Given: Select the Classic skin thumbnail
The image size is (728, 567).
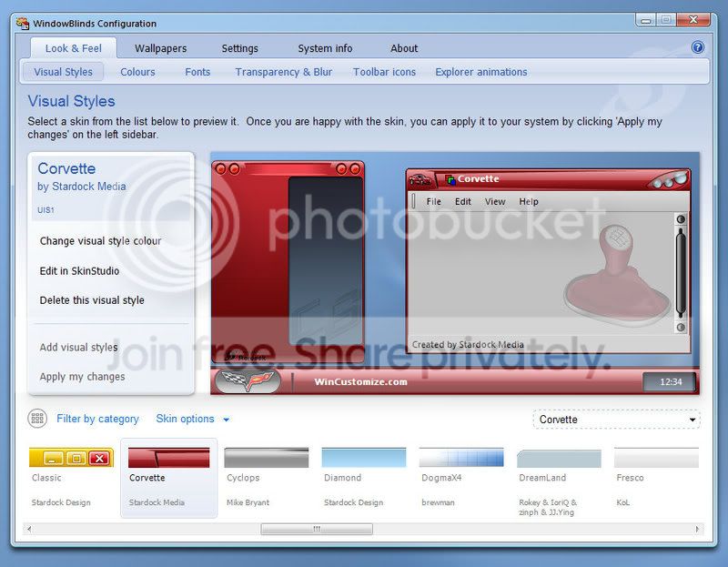Looking at the screenshot, I should tap(71, 478).
